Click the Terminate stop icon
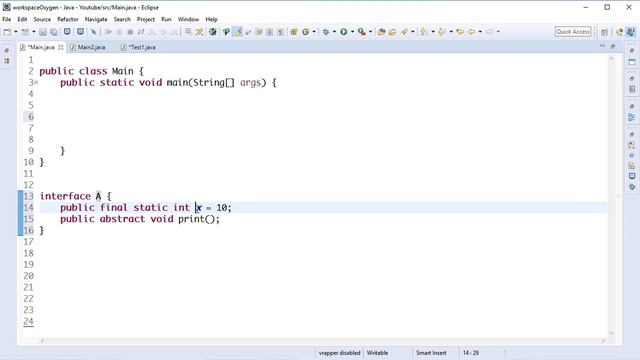The width and height of the screenshot is (640, 360). (130, 32)
